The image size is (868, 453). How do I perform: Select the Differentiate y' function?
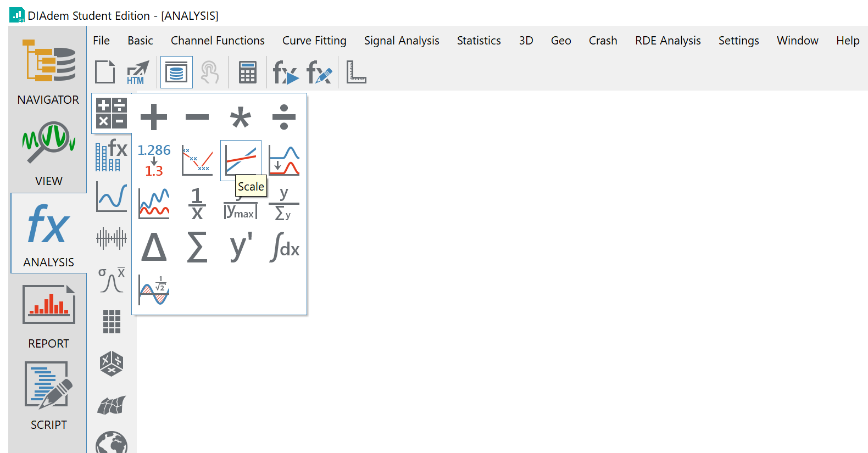241,247
